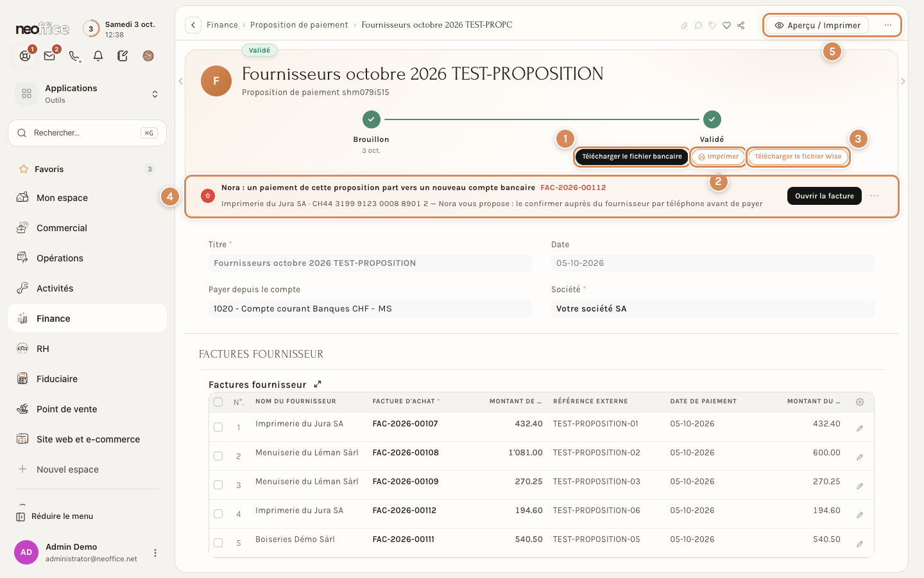
Task: Open table settings gear icon
Action: pos(860,402)
